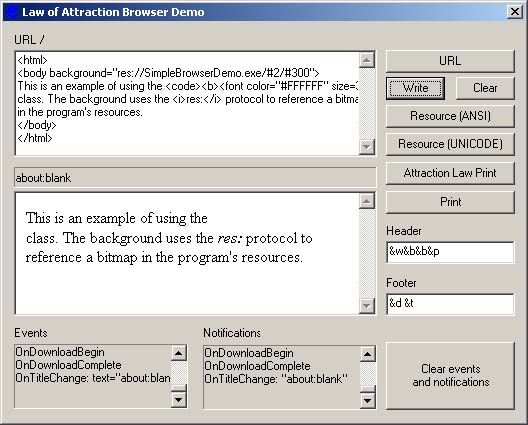Focus the Header input field
The image size is (528, 425).
[x=450, y=252]
